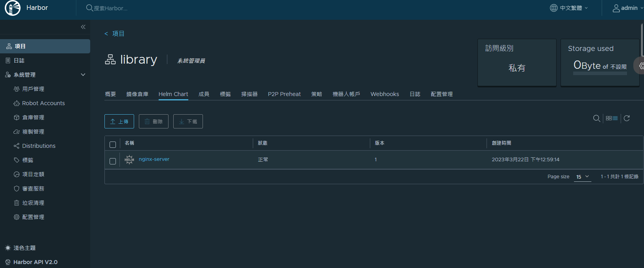Screen dimensions: 644x268
Task: Switch to the 鏡像倉庫 tab
Action: (137, 94)
